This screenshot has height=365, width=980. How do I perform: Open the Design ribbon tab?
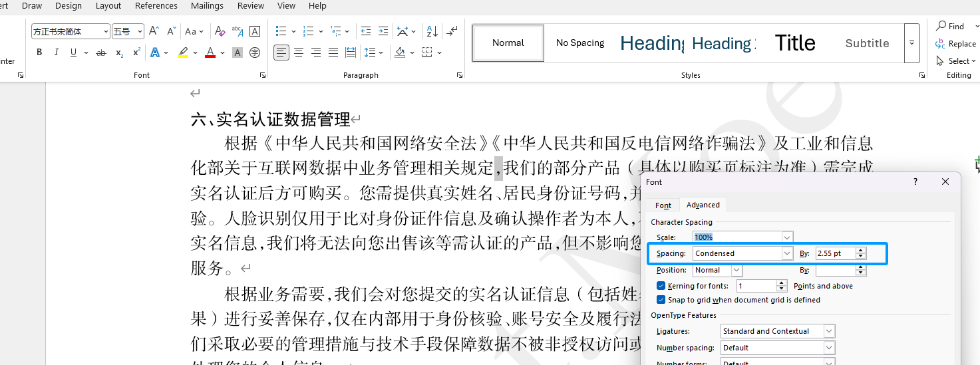click(69, 5)
